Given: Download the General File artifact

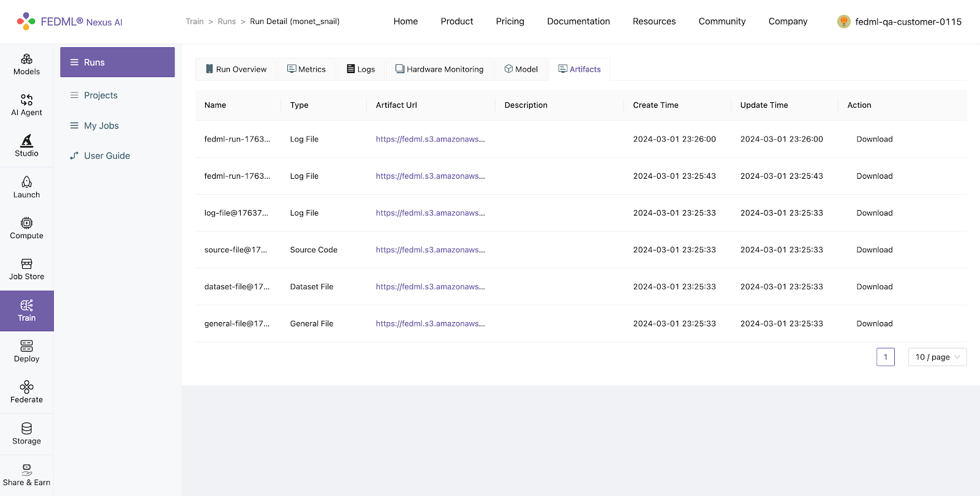Looking at the screenshot, I should click(x=874, y=323).
